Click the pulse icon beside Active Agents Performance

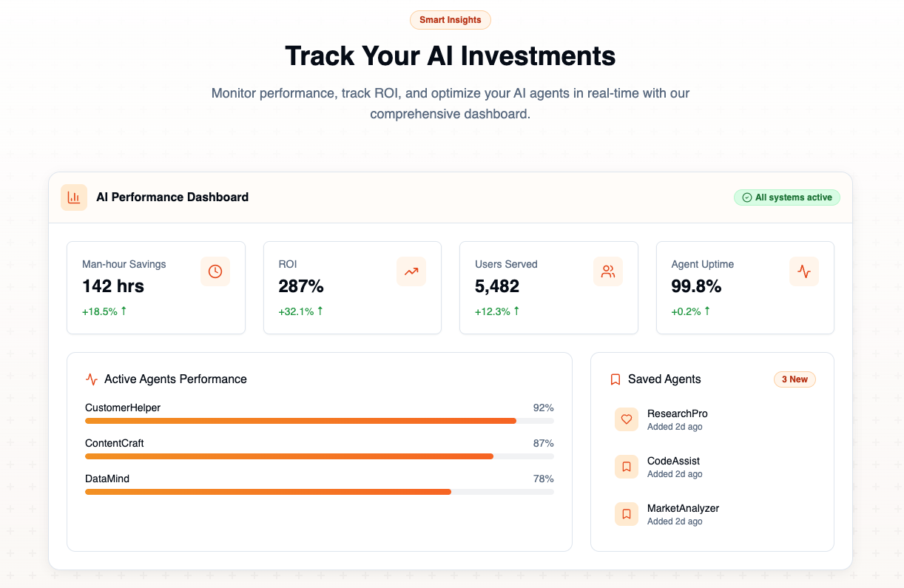click(x=92, y=379)
